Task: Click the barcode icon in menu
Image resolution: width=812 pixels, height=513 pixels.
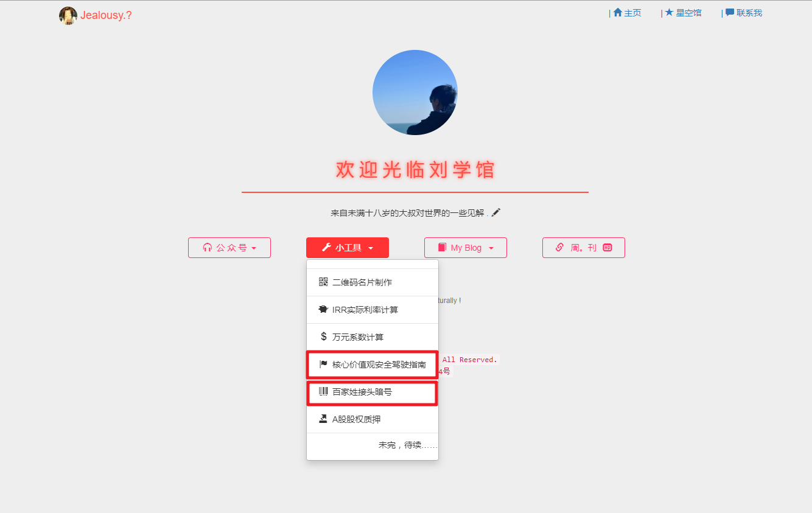Action: pos(323,392)
